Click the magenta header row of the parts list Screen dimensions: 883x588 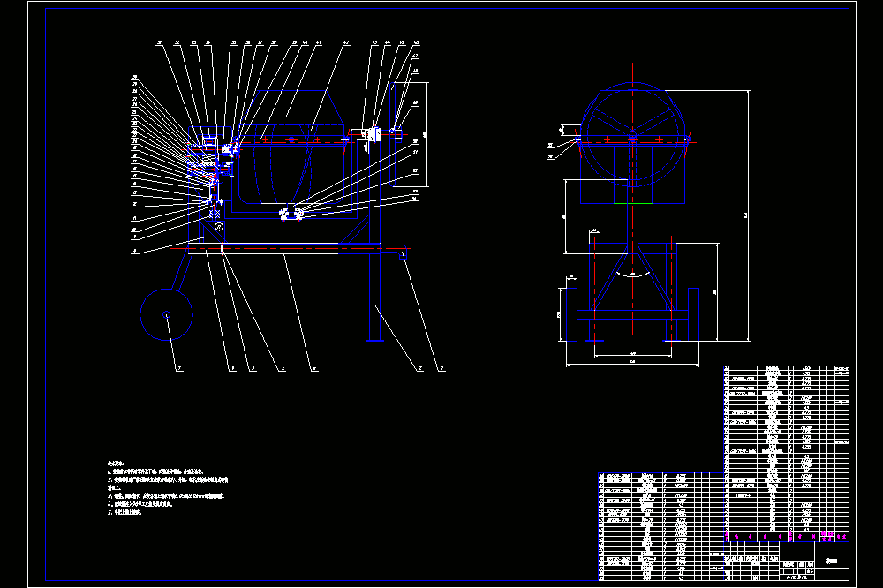(x=786, y=537)
